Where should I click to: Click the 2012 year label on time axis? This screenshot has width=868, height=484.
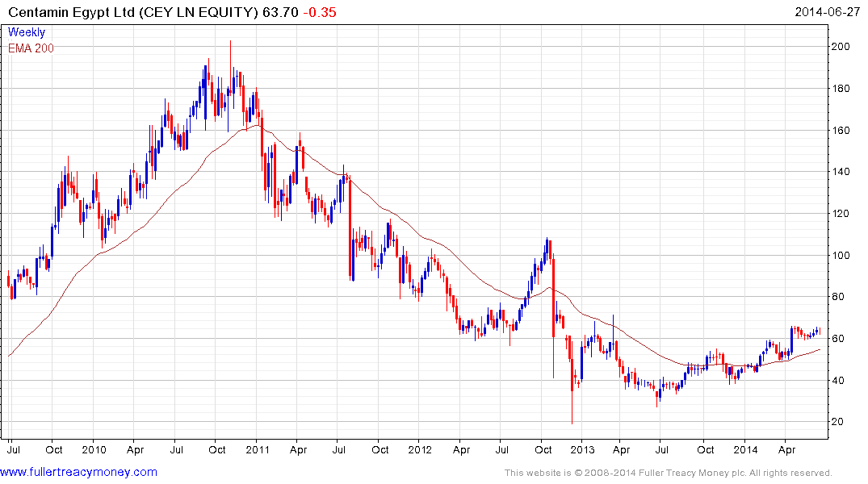[x=420, y=449]
